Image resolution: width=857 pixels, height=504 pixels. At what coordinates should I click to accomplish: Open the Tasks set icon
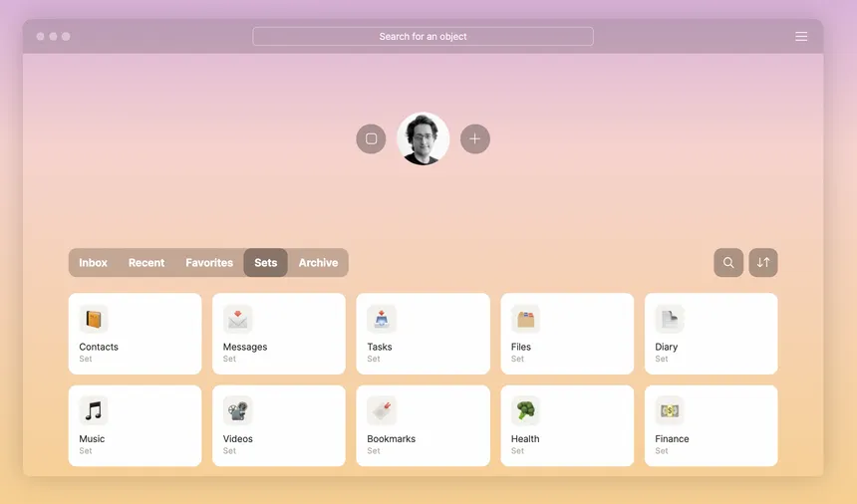point(382,319)
